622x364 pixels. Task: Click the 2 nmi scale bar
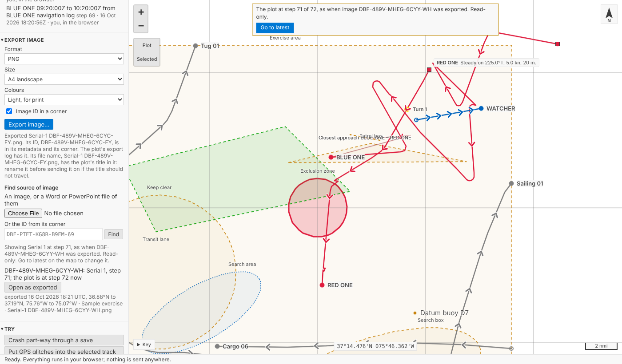pyautogui.click(x=601, y=346)
